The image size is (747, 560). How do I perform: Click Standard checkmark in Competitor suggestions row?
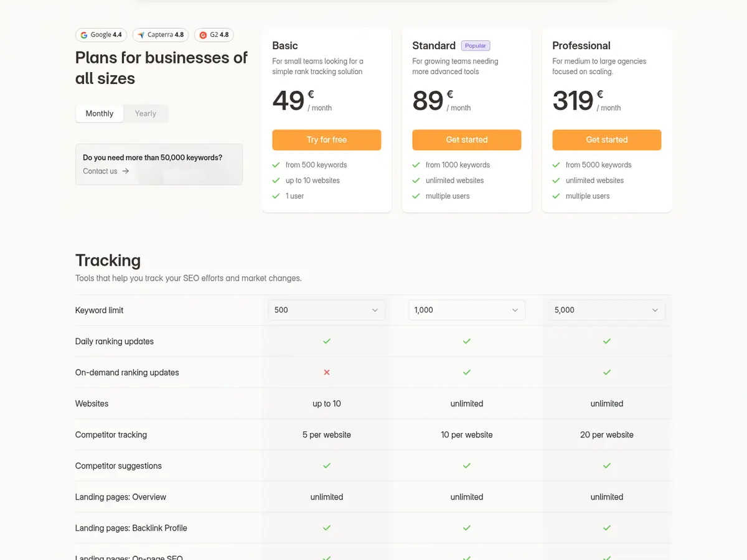pyautogui.click(x=467, y=465)
